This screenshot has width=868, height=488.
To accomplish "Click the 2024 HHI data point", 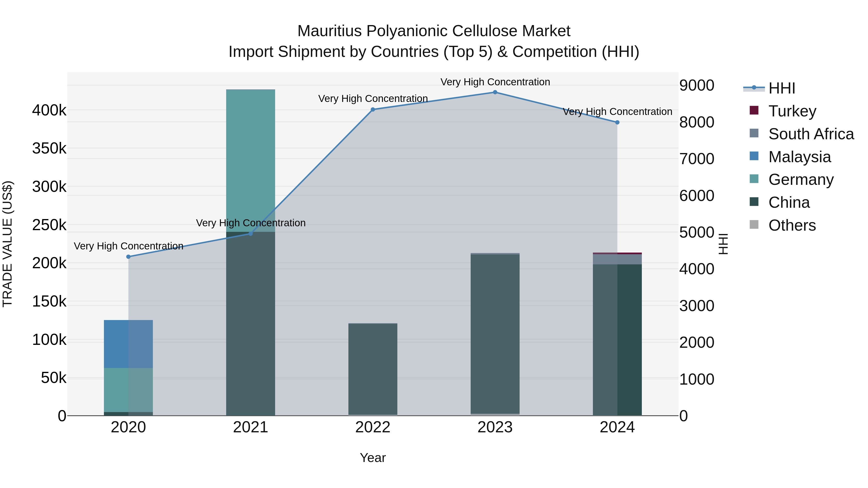I will [x=617, y=123].
